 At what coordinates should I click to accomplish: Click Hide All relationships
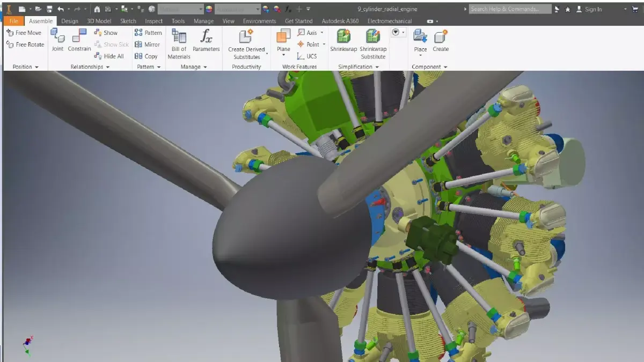(109, 56)
